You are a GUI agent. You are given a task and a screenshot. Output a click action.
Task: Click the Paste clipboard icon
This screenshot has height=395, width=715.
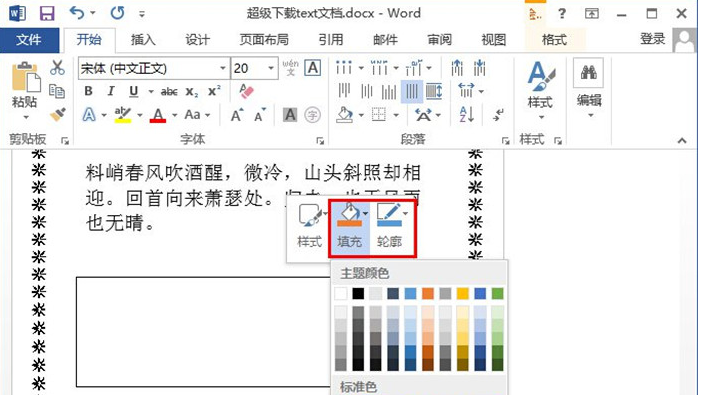(26, 78)
